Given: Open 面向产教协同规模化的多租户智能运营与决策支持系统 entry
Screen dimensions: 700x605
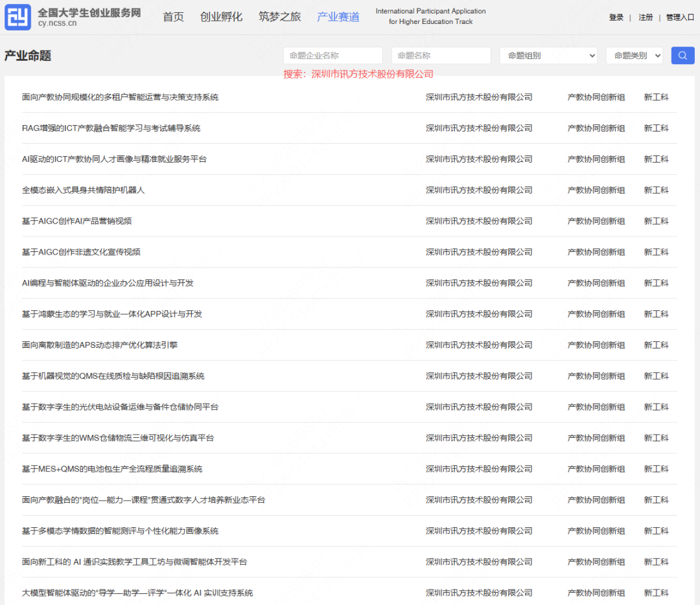Looking at the screenshot, I should 120,97.
